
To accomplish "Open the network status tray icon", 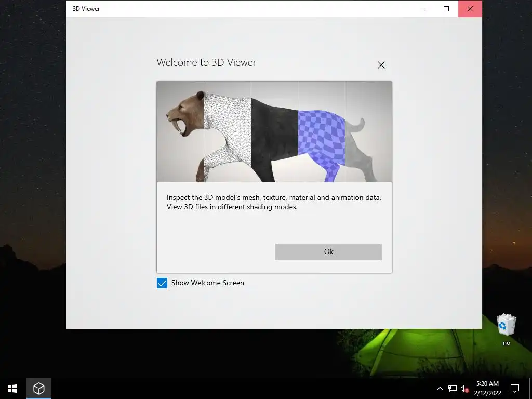I will click(x=453, y=389).
